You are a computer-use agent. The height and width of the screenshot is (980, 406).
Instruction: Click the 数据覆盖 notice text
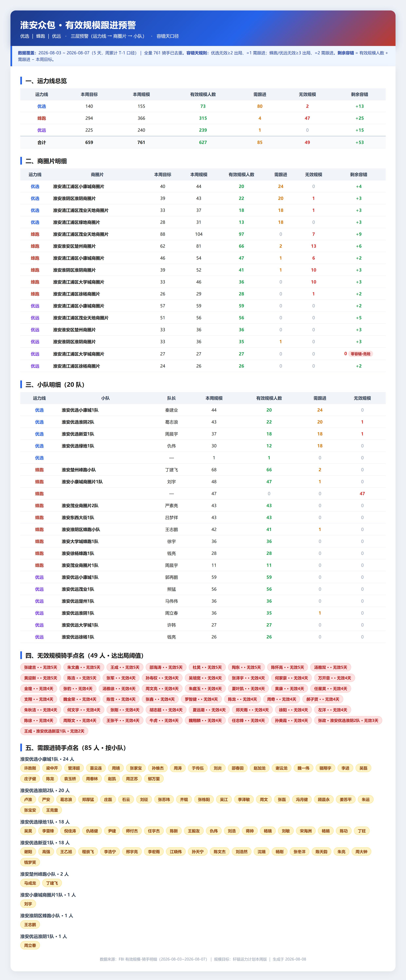(203, 56)
